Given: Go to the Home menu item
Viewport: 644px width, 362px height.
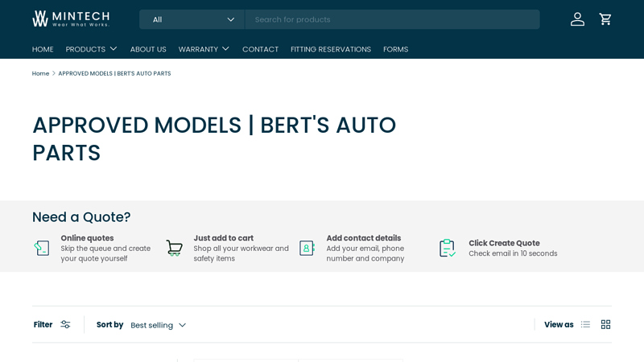Looking at the screenshot, I should pyautogui.click(x=43, y=49).
